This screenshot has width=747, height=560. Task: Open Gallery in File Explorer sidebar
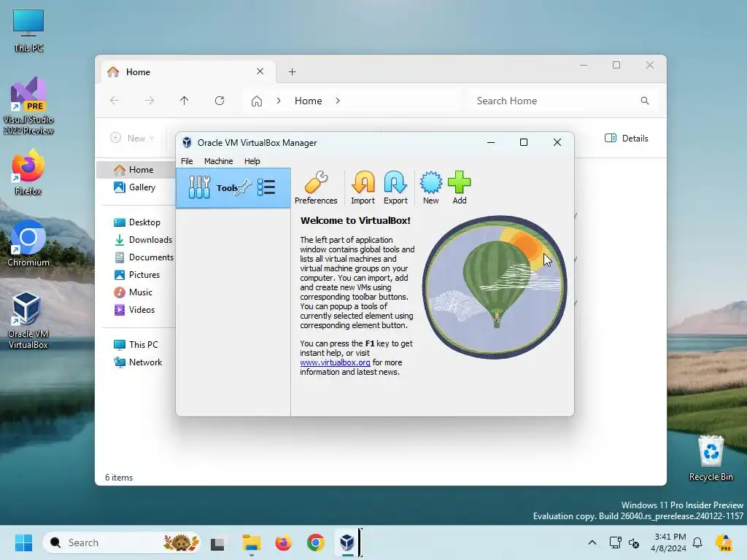click(x=136, y=187)
